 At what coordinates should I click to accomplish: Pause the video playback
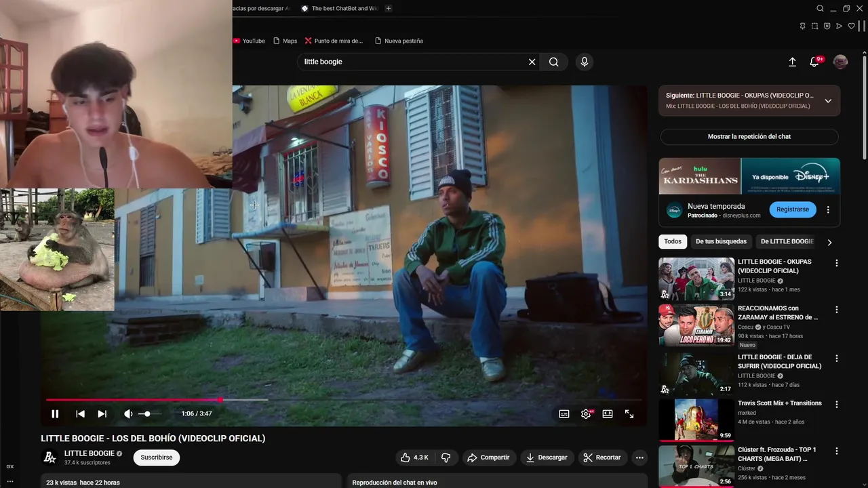55,414
